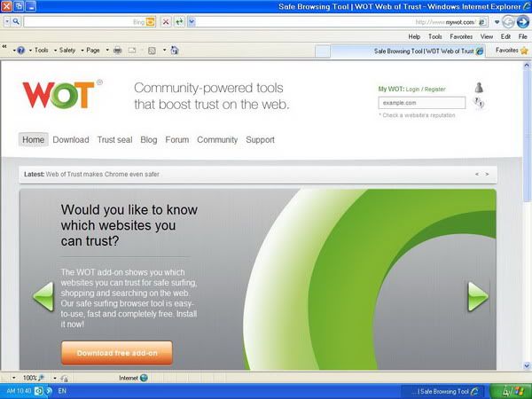Click the scroll up arrow
The image size is (532, 399).
pyautogui.click(x=527, y=65)
